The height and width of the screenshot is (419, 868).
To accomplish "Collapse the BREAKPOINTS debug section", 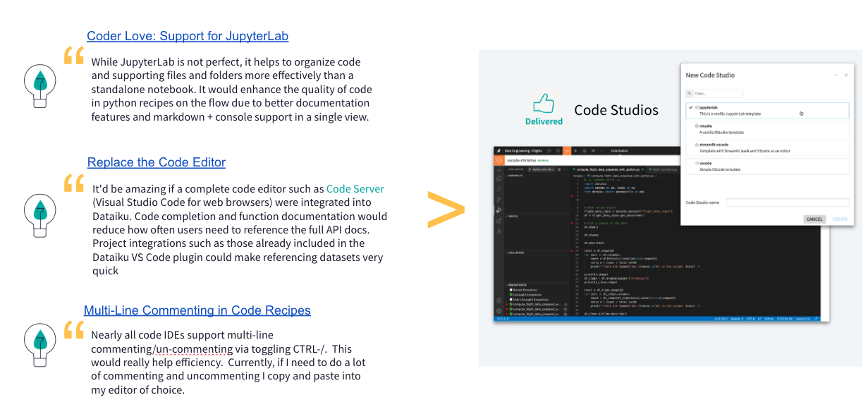I will (516, 285).
